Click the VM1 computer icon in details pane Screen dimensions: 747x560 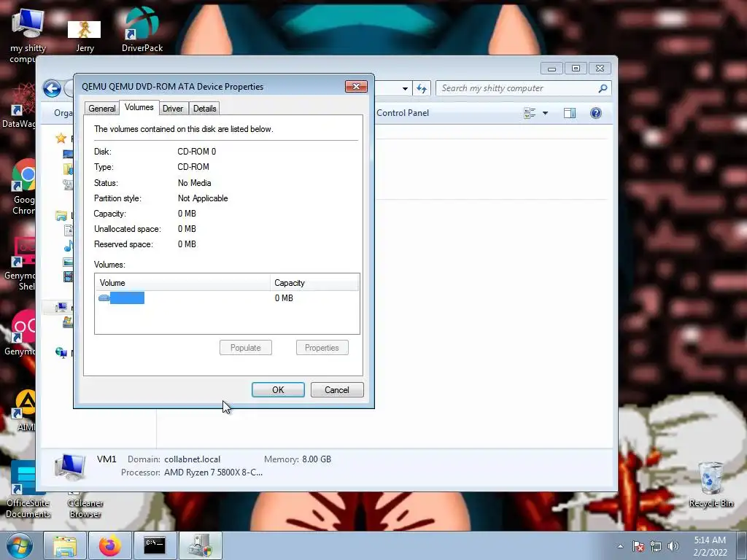click(x=70, y=467)
